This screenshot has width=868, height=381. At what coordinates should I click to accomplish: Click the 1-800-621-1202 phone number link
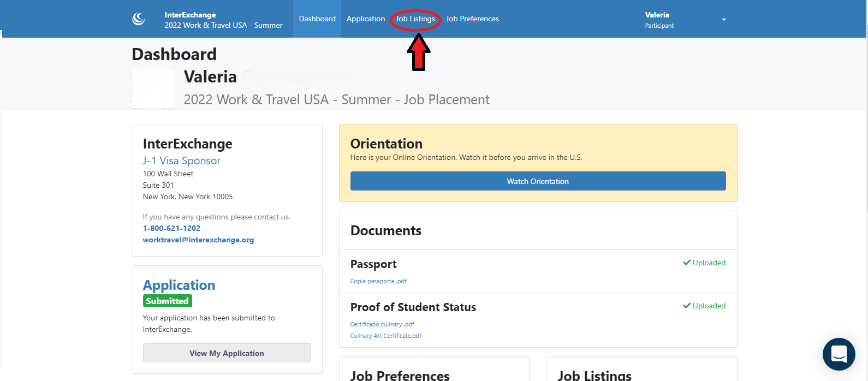pos(171,228)
